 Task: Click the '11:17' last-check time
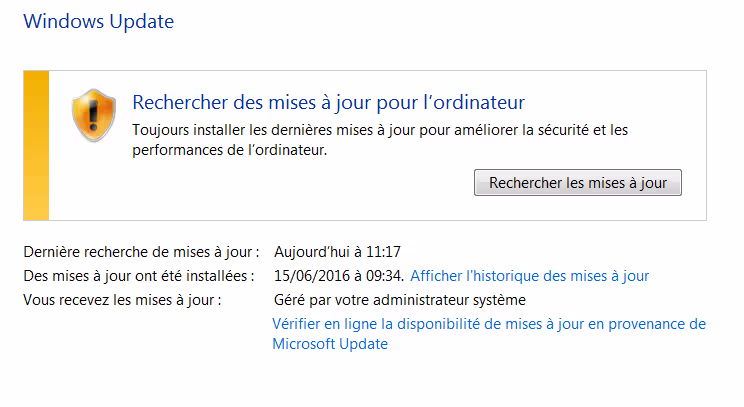381,252
